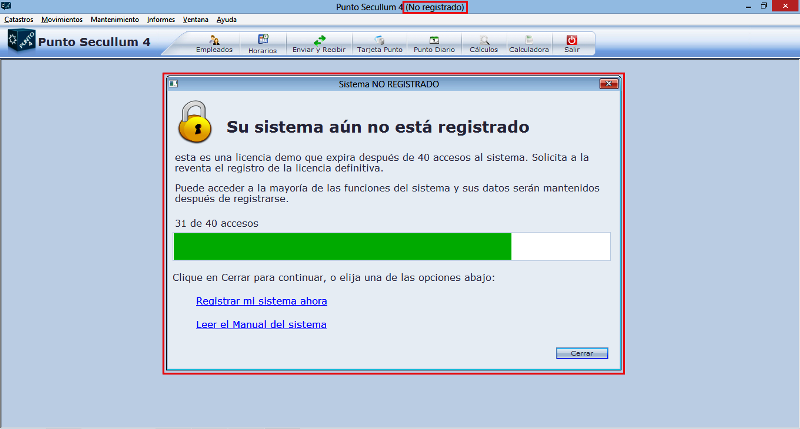Minimize the Punto Secullum 4 window
This screenshot has height=429, width=800.
coord(748,6)
